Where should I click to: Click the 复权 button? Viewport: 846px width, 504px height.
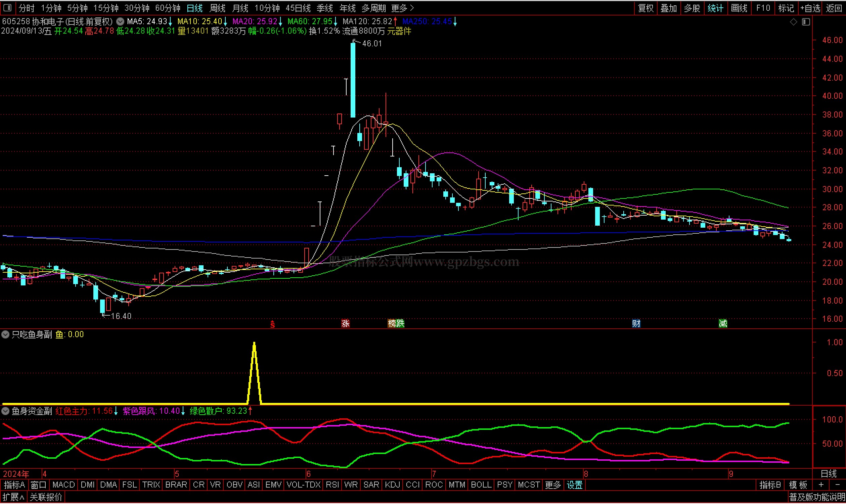646,8
